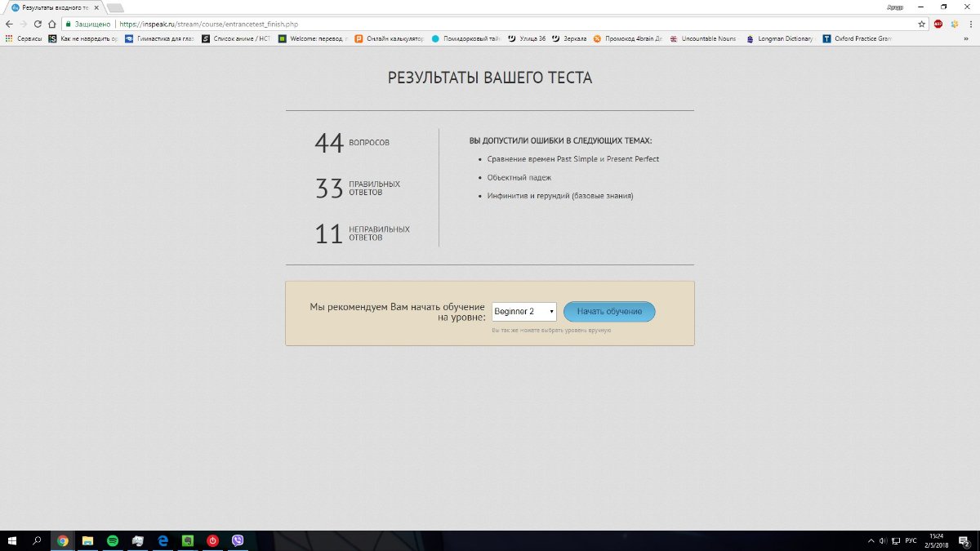
Task: Open the Chrome three-dot menu
Action: [x=970, y=24]
